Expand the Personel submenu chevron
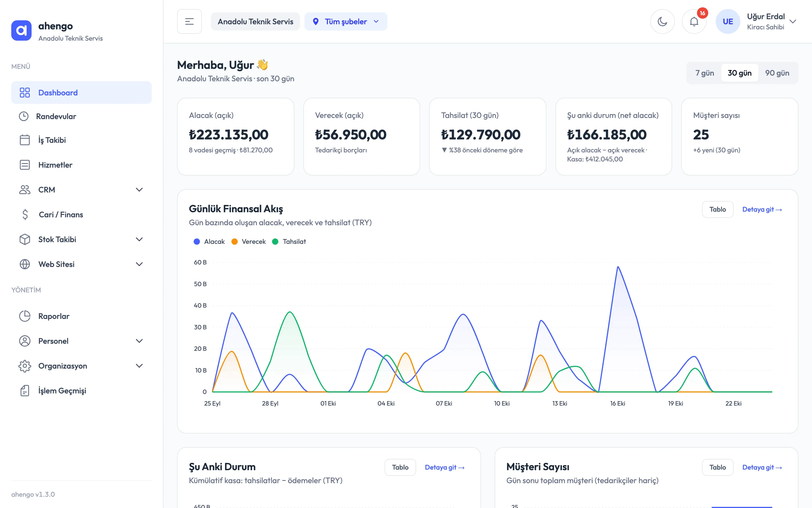This screenshot has height=508, width=812. (139, 341)
